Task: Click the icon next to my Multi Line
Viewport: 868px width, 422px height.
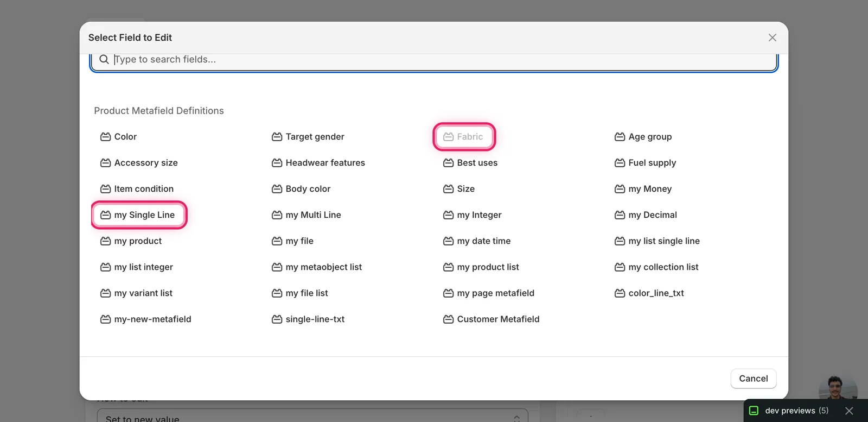Action: click(x=277, y=215)
